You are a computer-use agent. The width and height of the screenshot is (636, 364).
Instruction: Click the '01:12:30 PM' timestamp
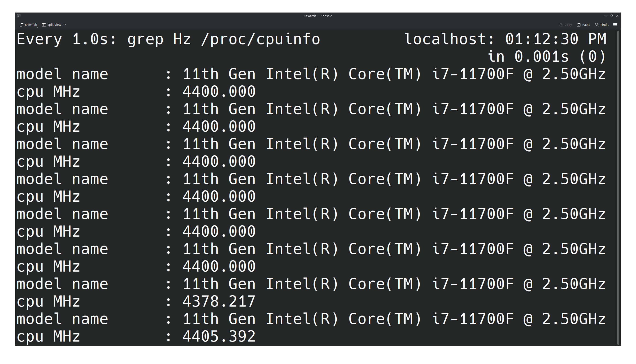pyautogui.click(x=556, y=39)
